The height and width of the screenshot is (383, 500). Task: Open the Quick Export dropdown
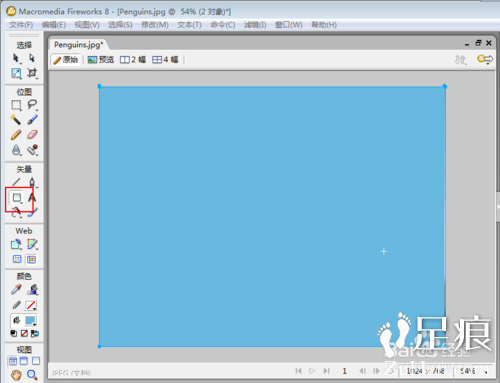point(485,60)
